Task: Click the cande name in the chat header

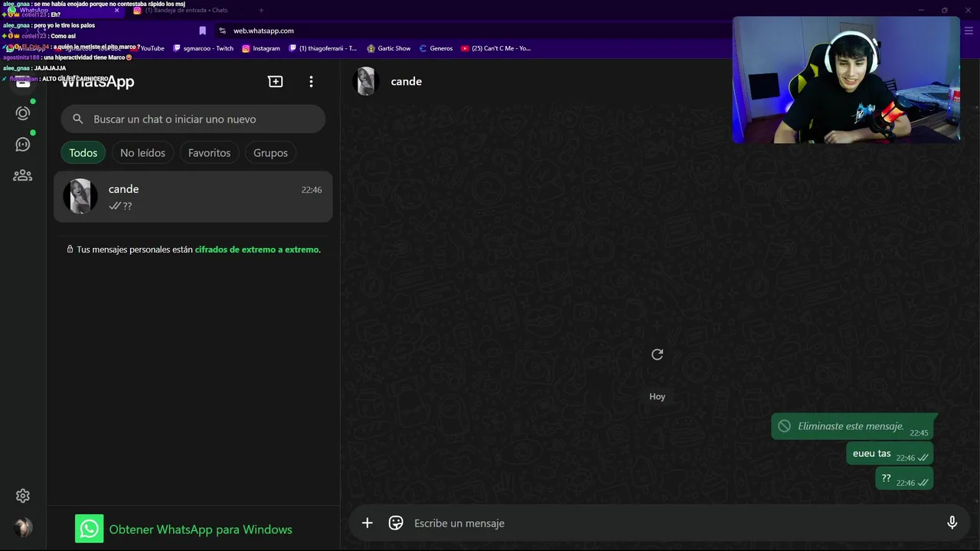Action: pos(406,81)
